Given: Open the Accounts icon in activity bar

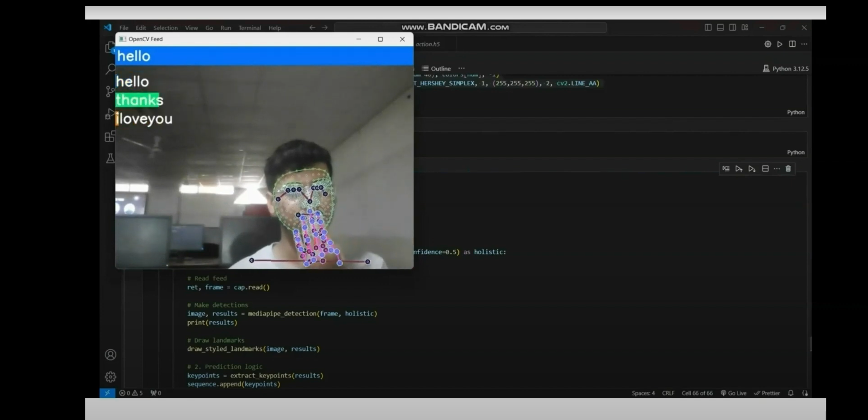Looking at the screenshot, I should pyautogui.click(x=110, y=355).
